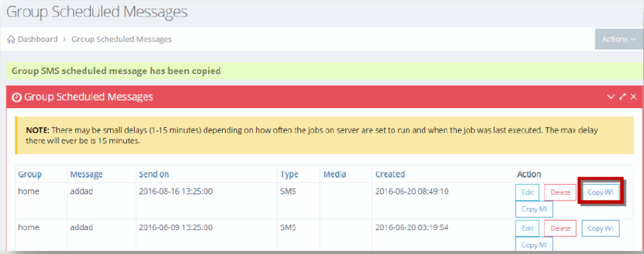Click the home icon beside Dashboard

click(x=11, y=40)
